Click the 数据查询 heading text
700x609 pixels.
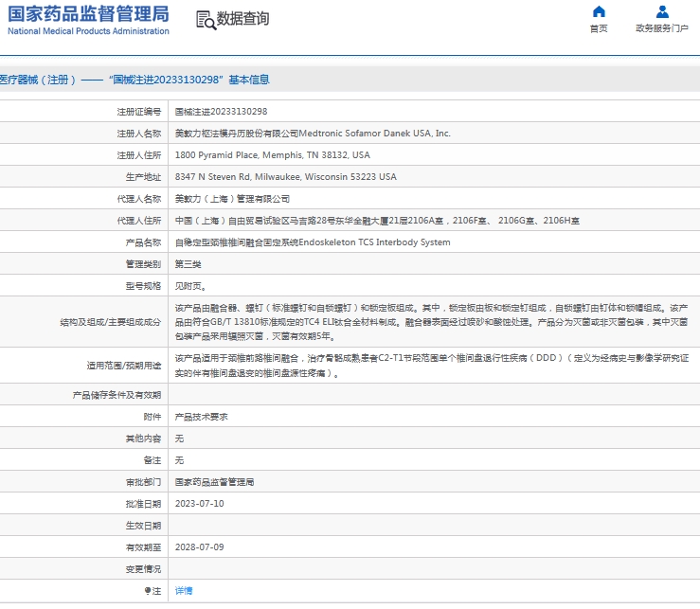tap(242, 19)
